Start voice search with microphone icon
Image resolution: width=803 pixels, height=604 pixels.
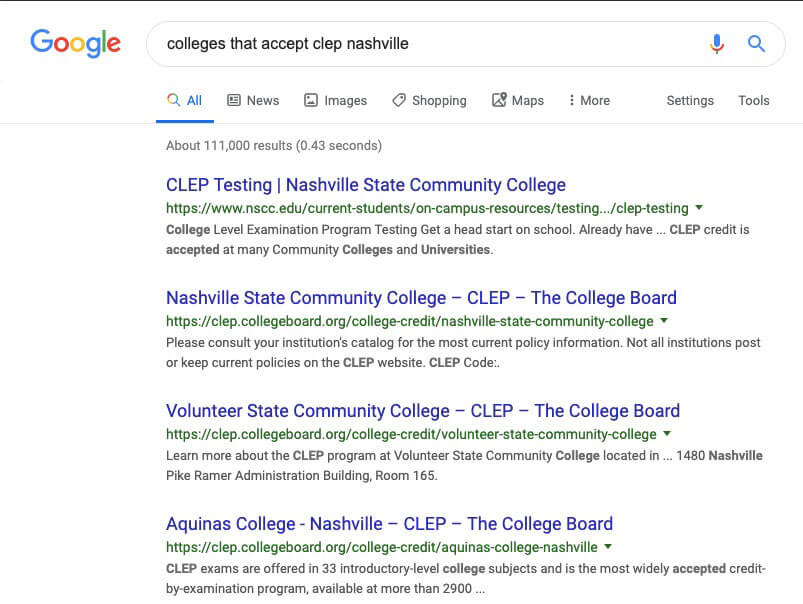(x=717, y=44)
